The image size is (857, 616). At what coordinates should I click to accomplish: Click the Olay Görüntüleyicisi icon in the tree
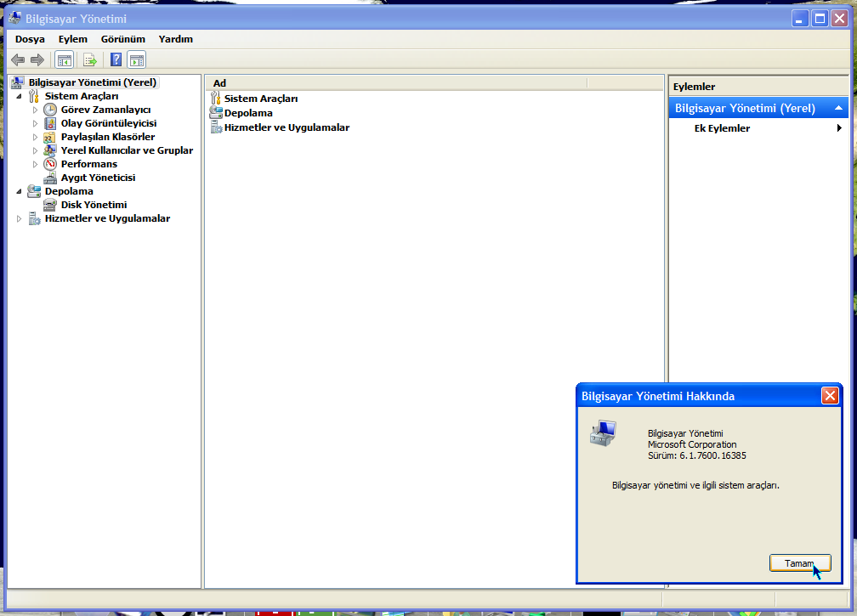tap(50, 123)
